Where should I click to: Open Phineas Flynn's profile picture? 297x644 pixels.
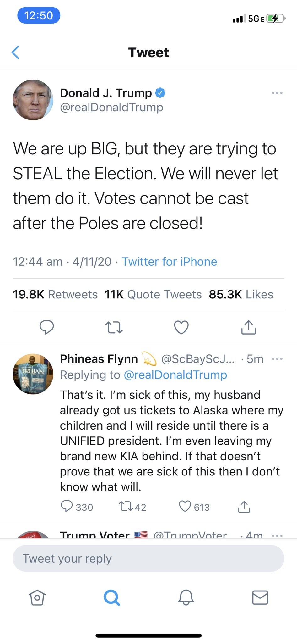pyautogui.click(x=33, y=374)
